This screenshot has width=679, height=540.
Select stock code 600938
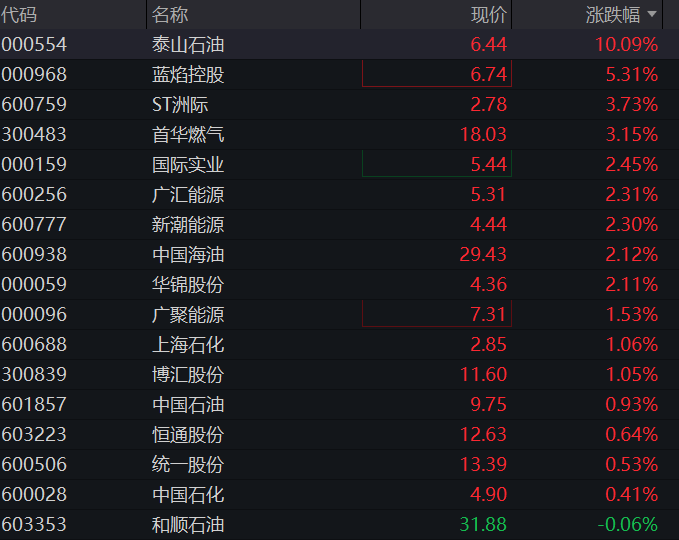34,254
